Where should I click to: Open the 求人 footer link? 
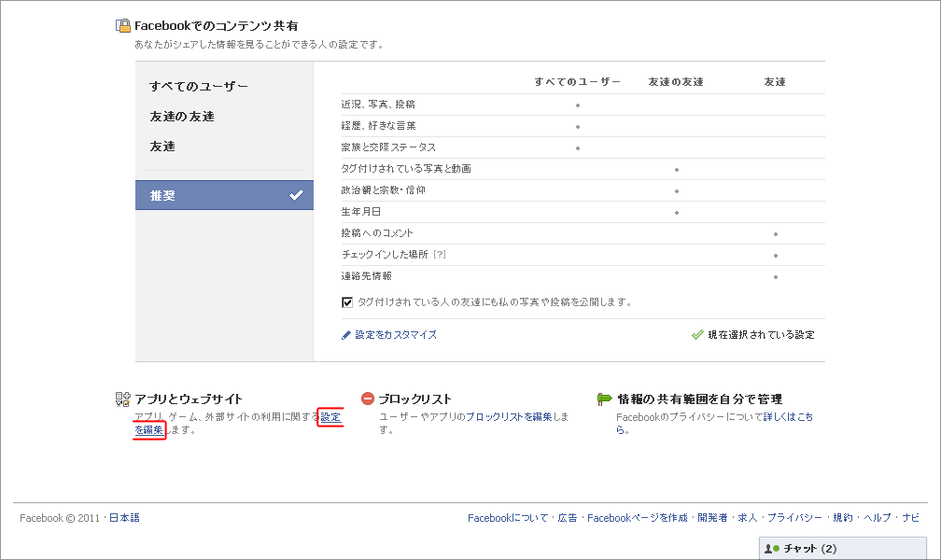point(747,518)
